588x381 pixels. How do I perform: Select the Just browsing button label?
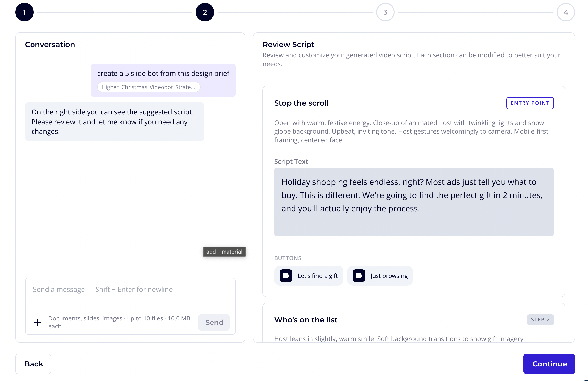389,276
